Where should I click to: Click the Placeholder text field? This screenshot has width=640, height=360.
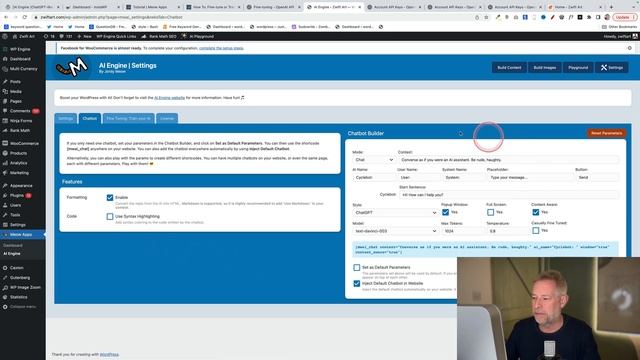[x=530, y=178]
